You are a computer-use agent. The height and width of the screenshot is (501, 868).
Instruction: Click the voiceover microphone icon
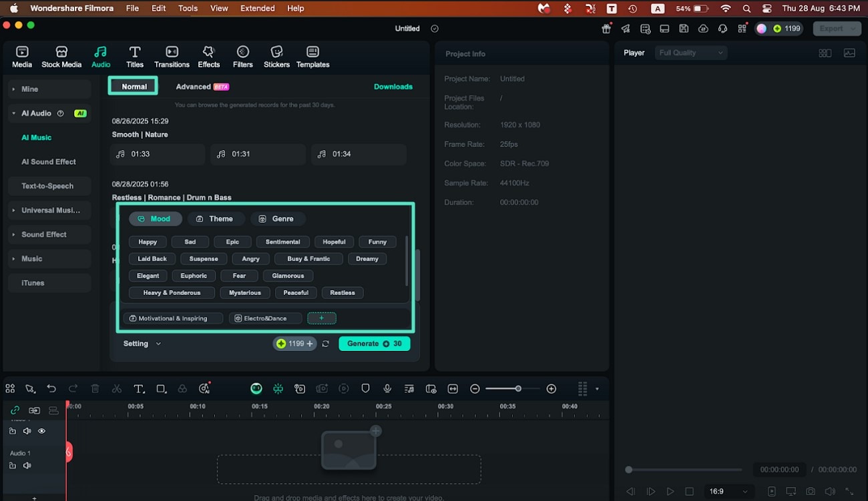(387, 389)
